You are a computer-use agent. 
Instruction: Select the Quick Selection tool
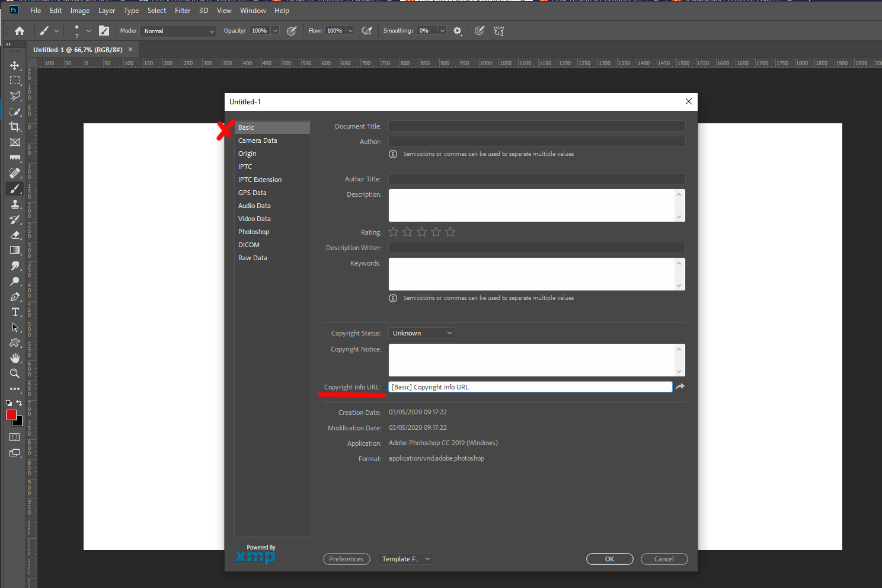coord(15,111)
